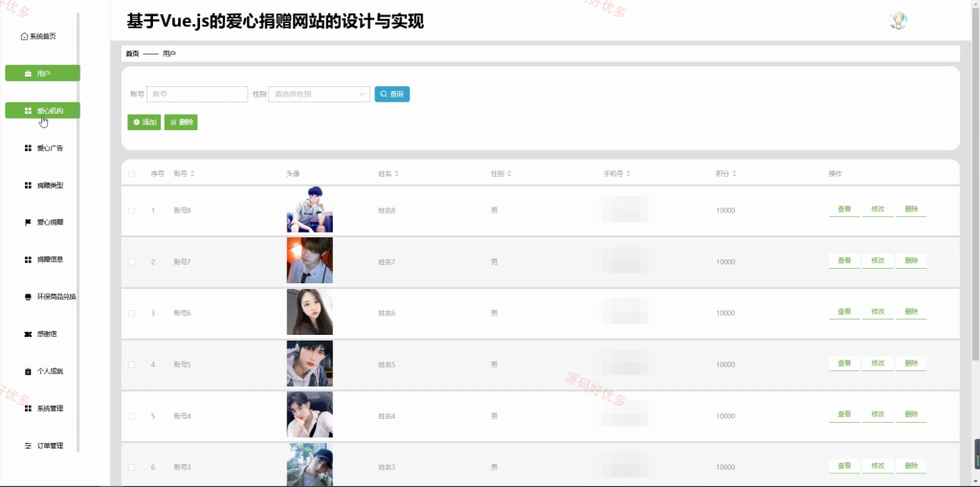Image resolution: width=980 pixels, height=487 pixels.
Task: Click the 用户 sidebar icon
Action: pyautogui.click(x=28, y=74)
